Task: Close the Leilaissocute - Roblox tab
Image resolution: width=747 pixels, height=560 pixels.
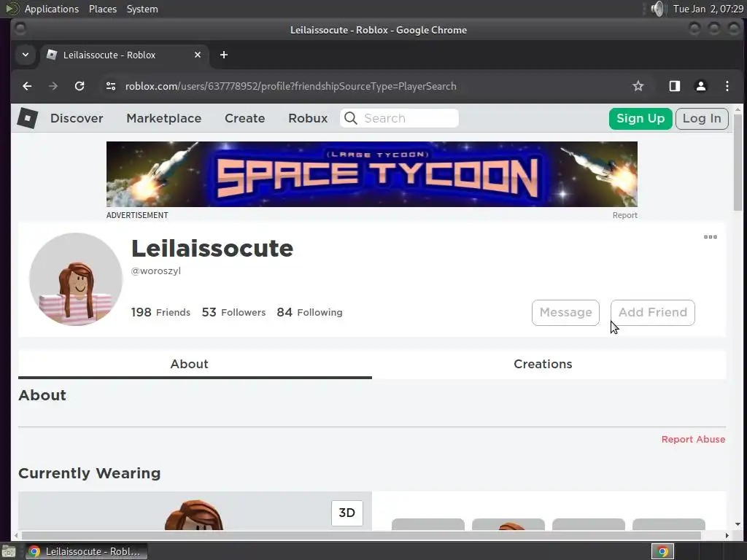Action: click(x=198, y=55)
